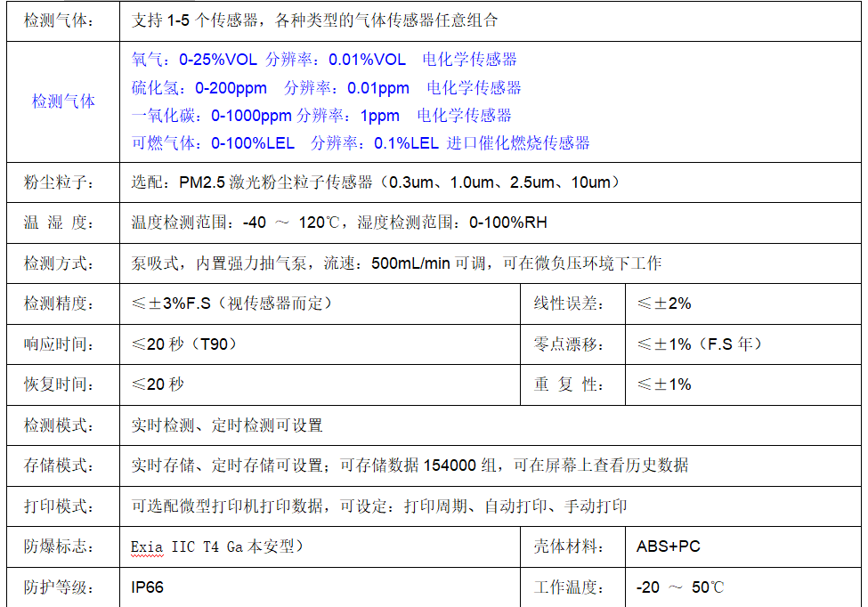Click the 'IP66' value cell

click(x=320, y=587)
